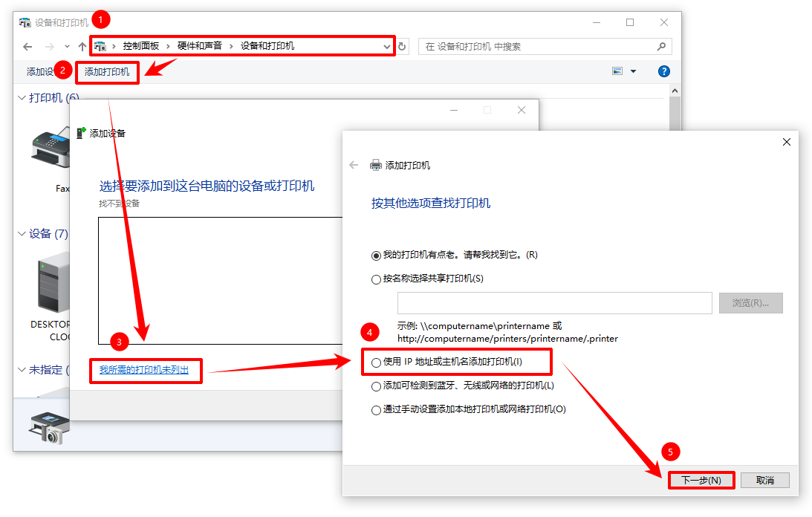This screenshot has width=812, height=517.
Task: Click 下一步(N) button
Action: click(x=701, y=480)
